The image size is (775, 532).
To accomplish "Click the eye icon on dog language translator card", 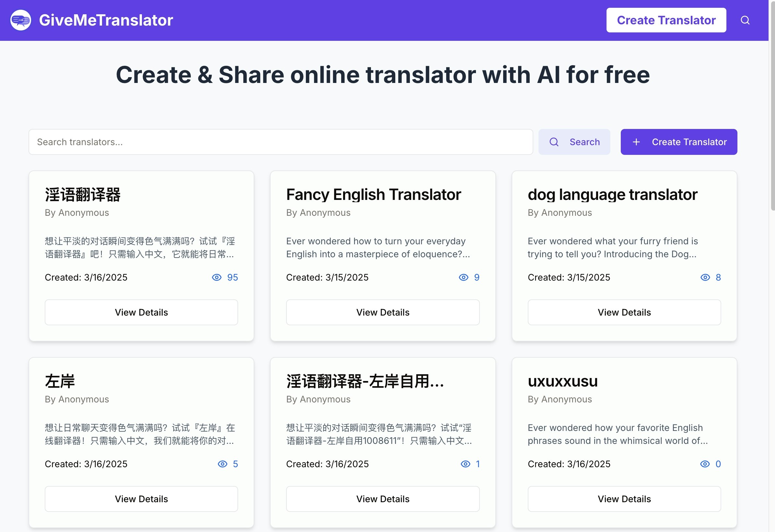I will click(x=705, y=278).
